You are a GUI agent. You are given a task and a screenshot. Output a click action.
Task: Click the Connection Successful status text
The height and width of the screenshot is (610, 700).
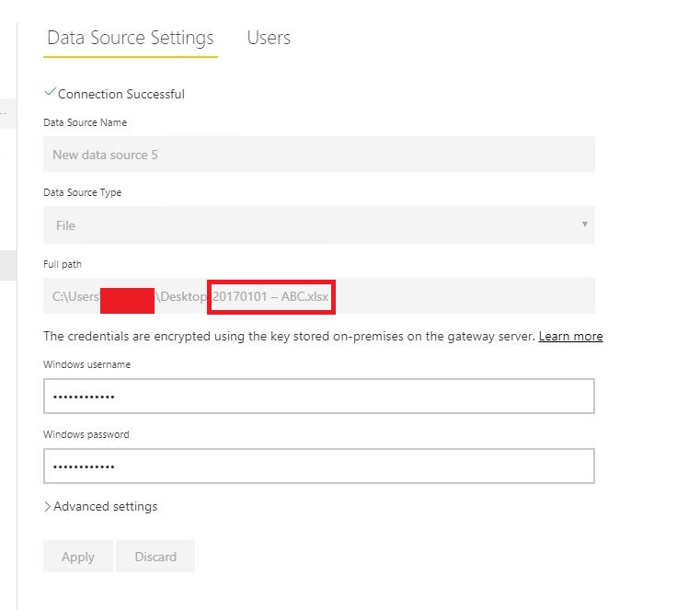[121, 94]
